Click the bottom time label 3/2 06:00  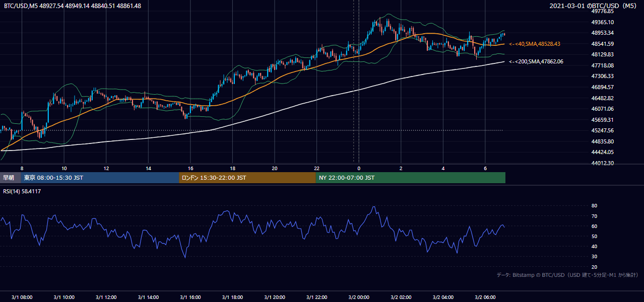485,297
